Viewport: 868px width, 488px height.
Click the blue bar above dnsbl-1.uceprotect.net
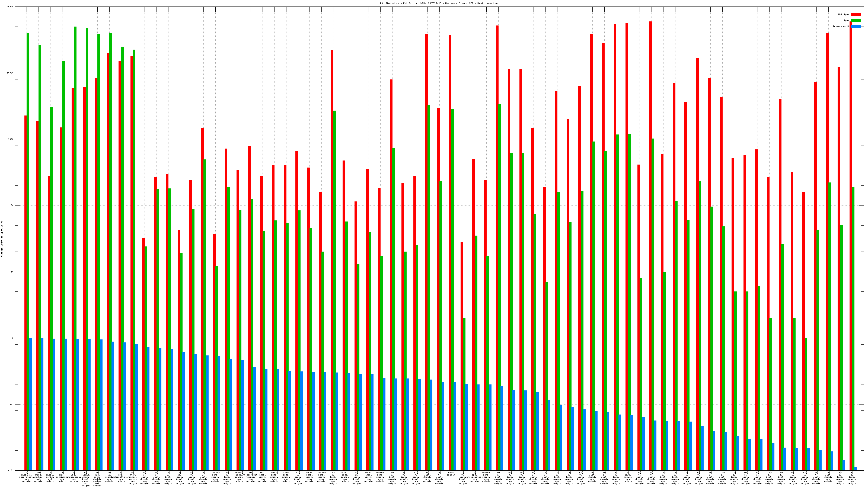30,404
